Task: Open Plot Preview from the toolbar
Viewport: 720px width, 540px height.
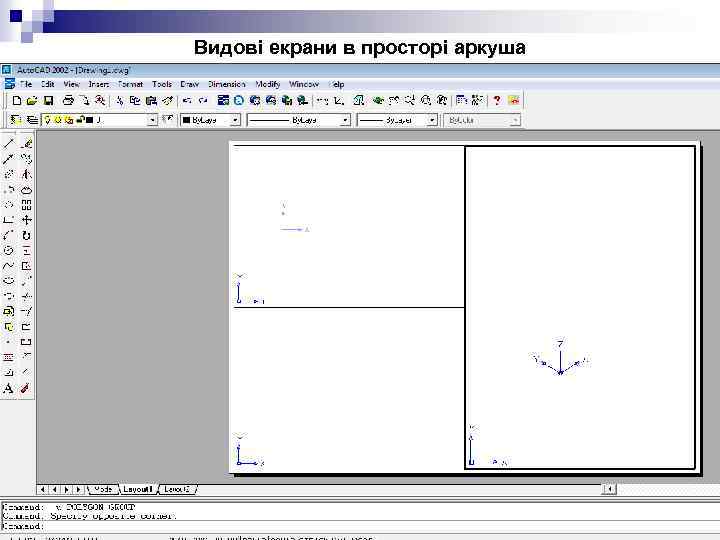Action: 84,100
